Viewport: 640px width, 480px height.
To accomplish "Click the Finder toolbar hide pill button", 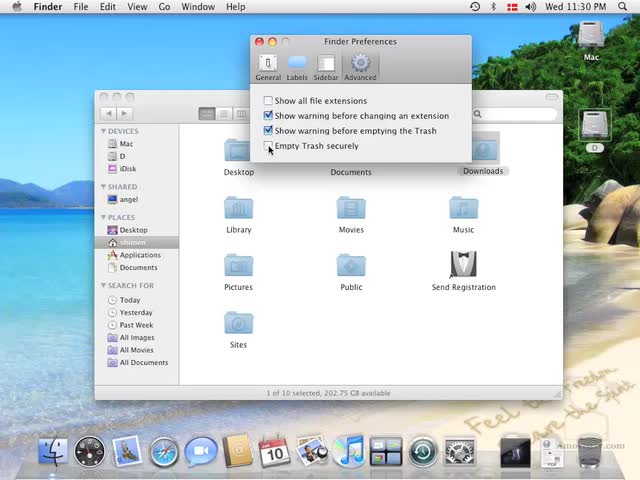I will coord(551,97).
